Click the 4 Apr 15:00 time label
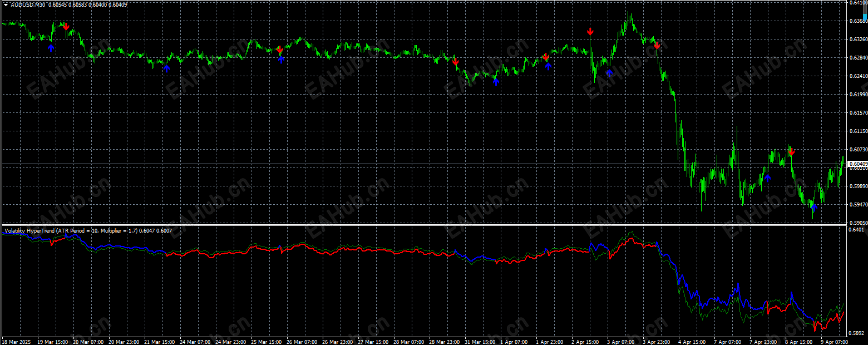This screenshot has height=345, width=868. click(693, 341)
